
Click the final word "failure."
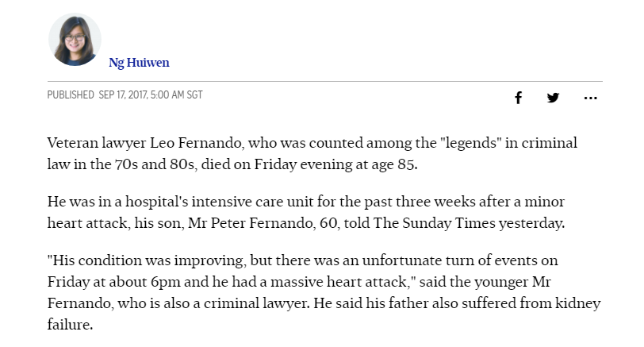pos(70,325)
